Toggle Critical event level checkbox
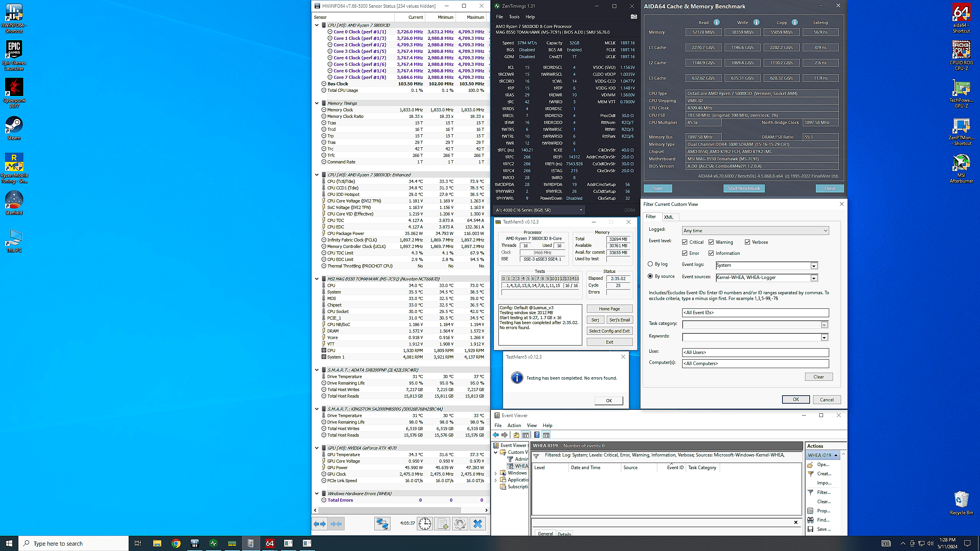The height and width of the screenshot is (551, 980). pos(685,242)
